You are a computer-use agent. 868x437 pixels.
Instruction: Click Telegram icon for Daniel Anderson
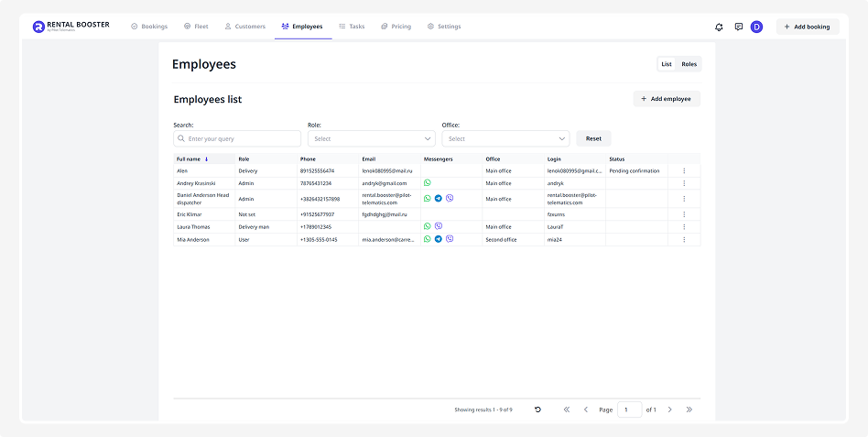(x=438, y=198)
